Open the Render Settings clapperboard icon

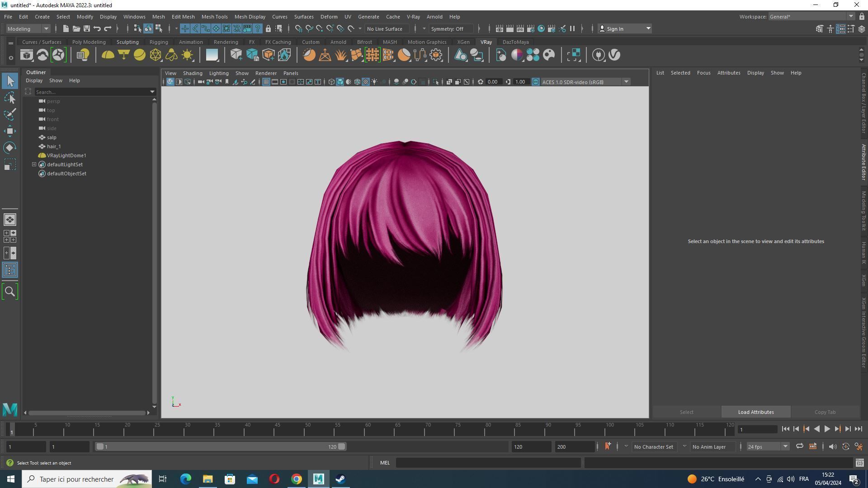tap(531, 28)
